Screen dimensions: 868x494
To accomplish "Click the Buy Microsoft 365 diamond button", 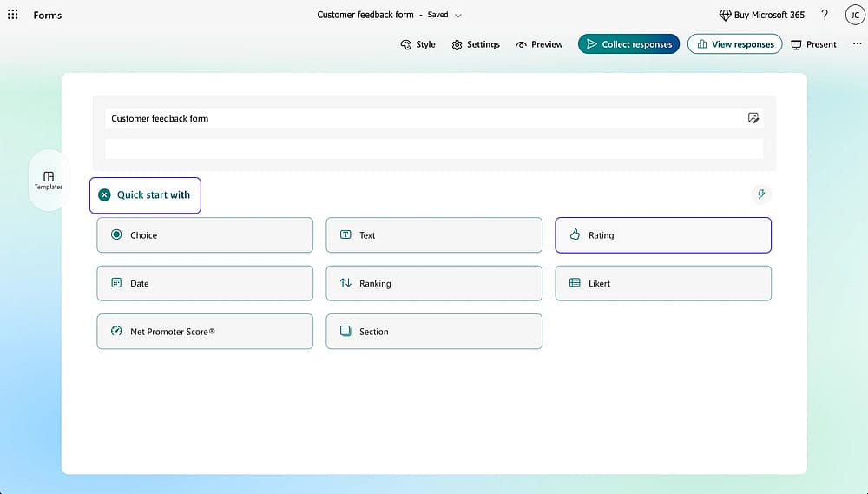I will 762,15.
